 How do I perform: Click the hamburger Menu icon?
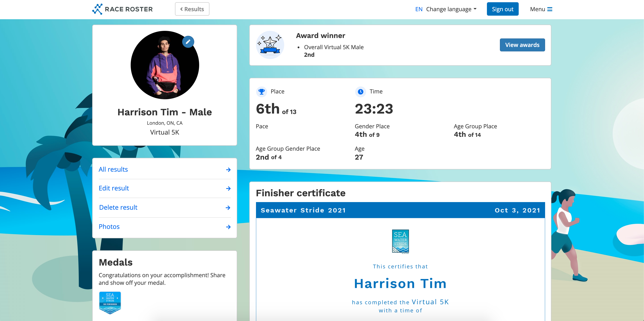click(550, 9)
